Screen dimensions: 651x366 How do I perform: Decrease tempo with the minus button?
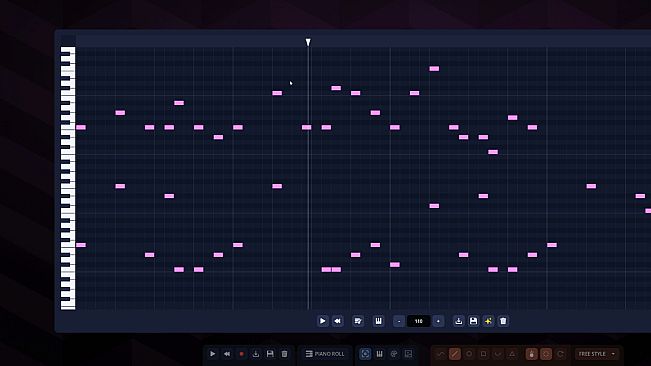point(399,321)
